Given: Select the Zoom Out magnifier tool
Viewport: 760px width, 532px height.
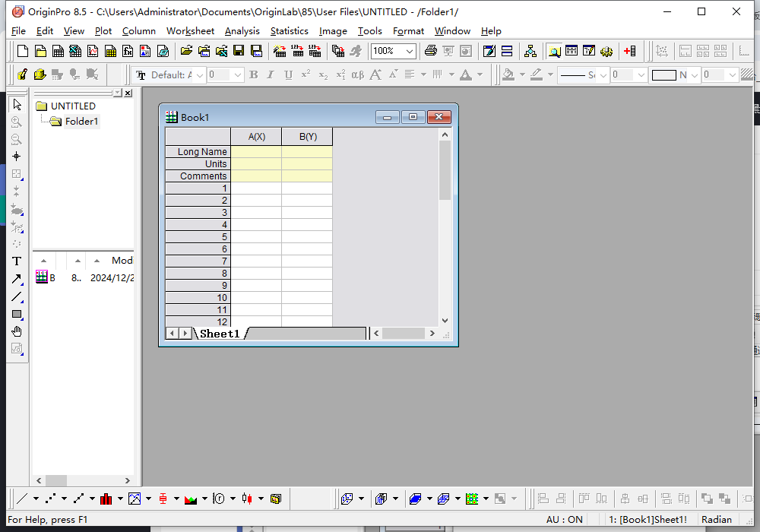Looking at the screenshot, I should click(17, 139).
